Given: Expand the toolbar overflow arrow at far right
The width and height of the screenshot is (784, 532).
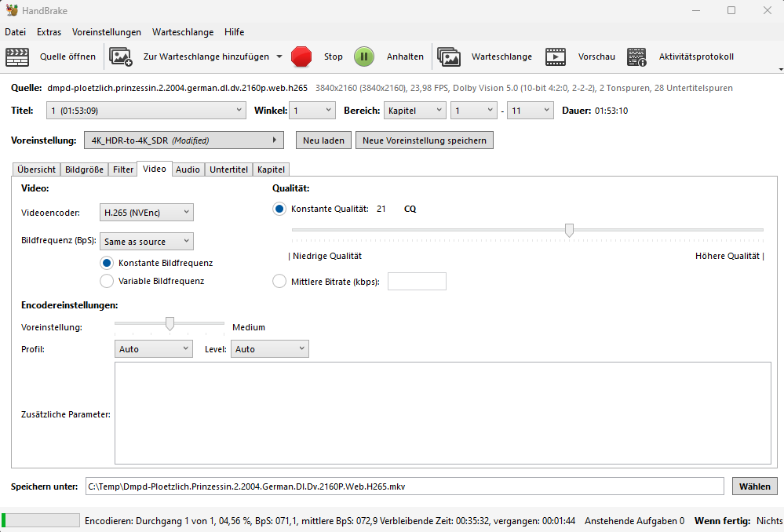Looking at the screenshot, I should pyautogui.click(x=781, y=70).
